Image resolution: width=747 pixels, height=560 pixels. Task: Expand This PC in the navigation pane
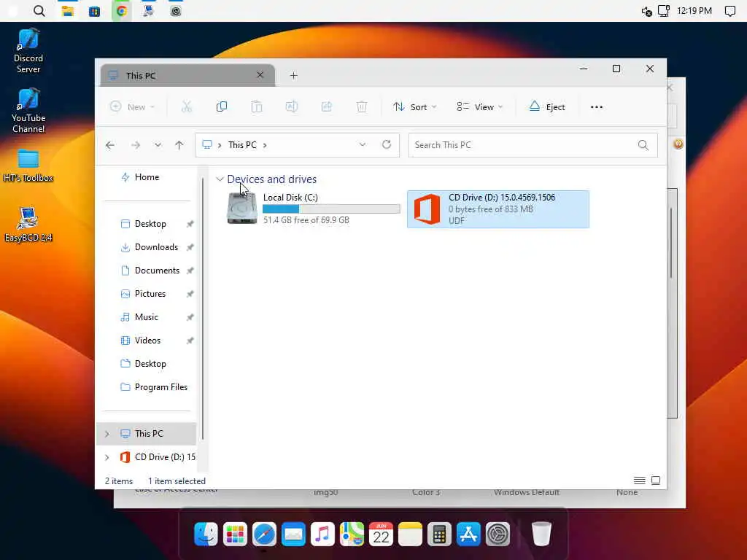point(107,434)
